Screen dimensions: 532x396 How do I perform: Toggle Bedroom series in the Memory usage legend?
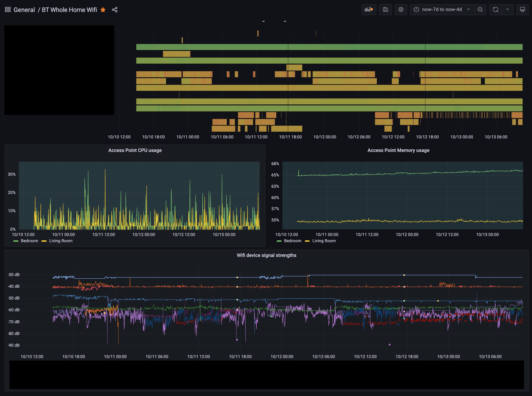[292, 241]
